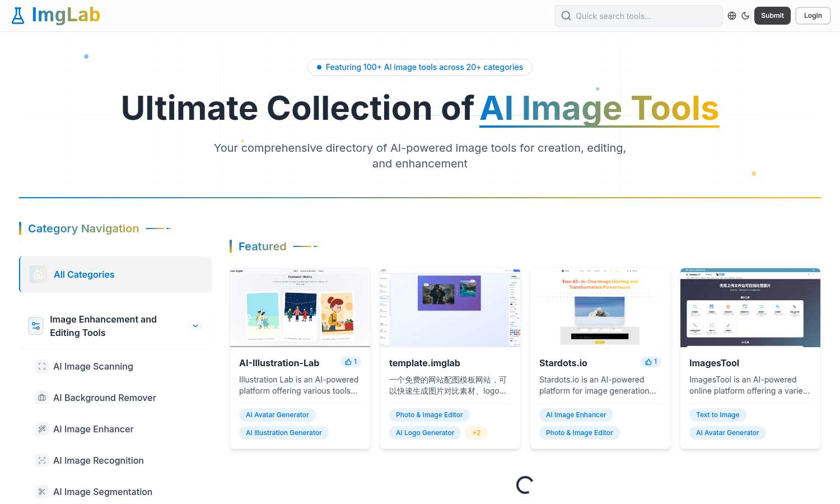
Task: Click Image Enhancement and Editing Tools icon
Action: (36, 326)
